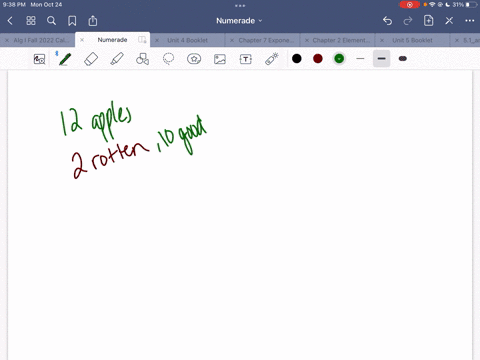Image resolution: width=480 pixels, height=360 pixels.
Task: Close the Chapter 2 Element... tab
Action: [x=307, y=40]
